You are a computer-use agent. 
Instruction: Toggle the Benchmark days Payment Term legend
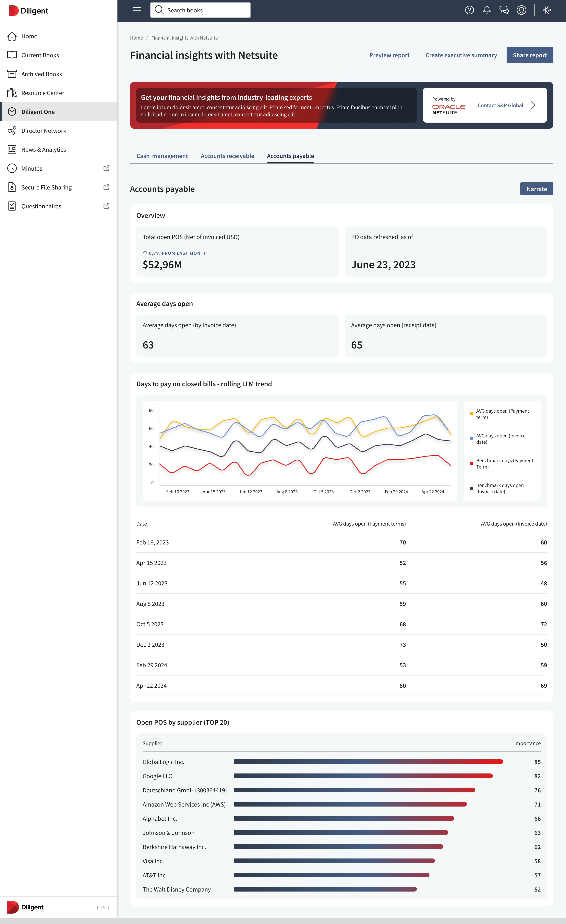[x=504, y=464]
